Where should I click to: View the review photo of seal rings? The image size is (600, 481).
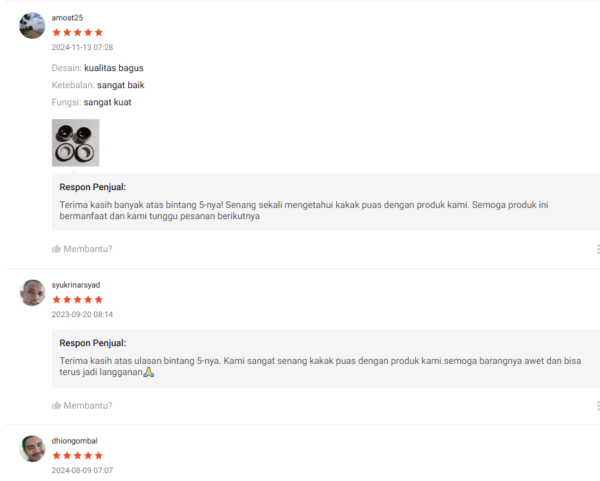pyautogui.click(x=75, y=143)
